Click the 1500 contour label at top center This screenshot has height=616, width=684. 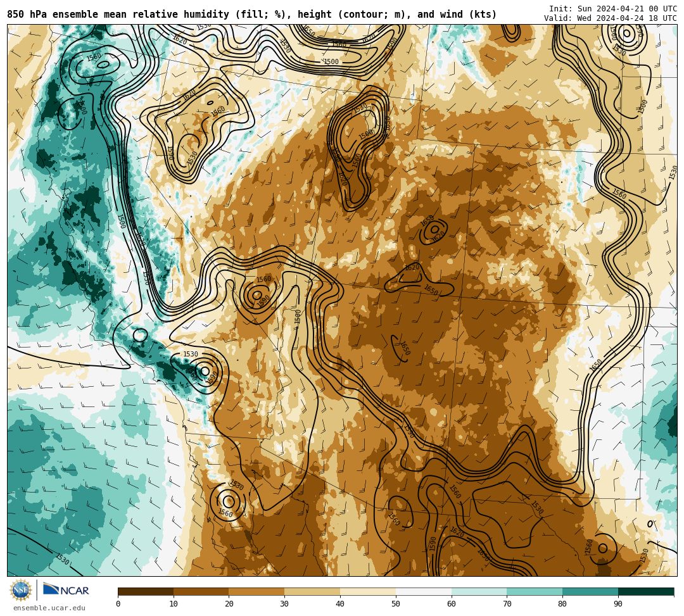point(331,62)
